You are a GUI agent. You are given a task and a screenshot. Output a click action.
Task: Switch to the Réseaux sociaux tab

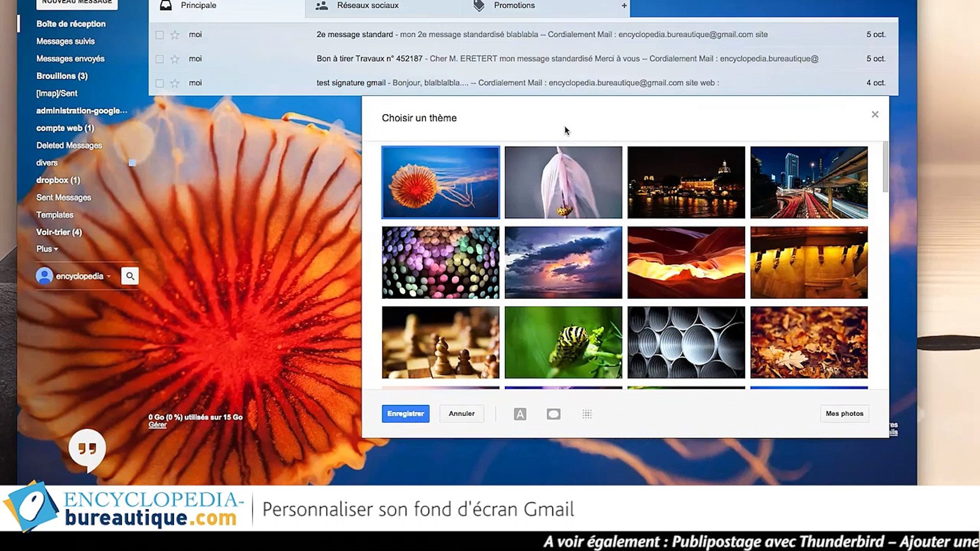[x=367, y=6]
